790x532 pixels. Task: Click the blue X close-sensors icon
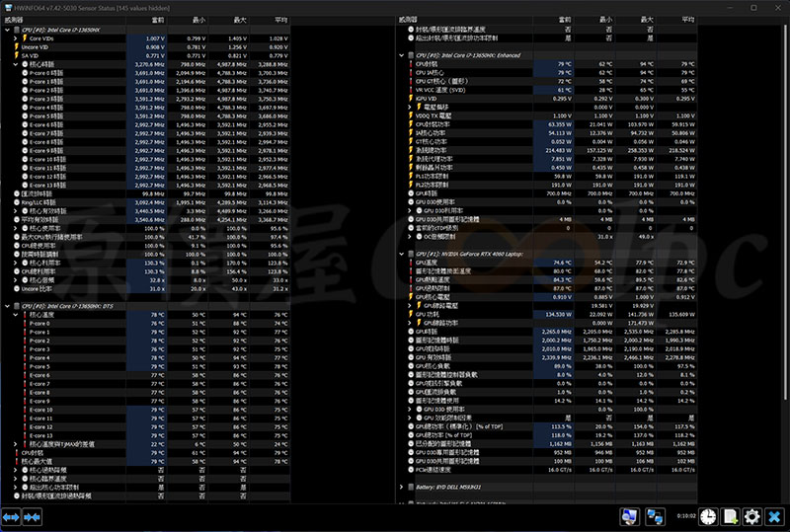pos(774,517)
